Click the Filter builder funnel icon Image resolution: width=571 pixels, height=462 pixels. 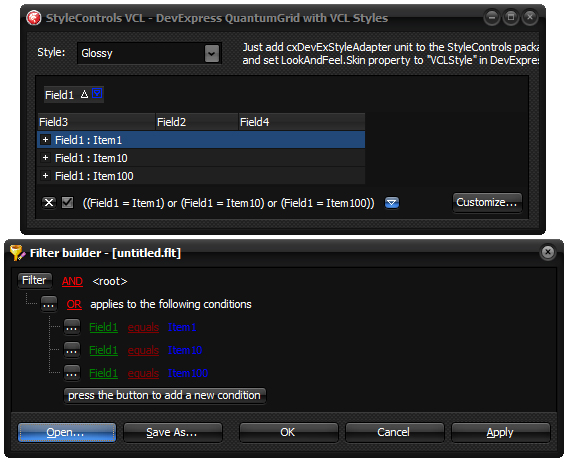17,253
